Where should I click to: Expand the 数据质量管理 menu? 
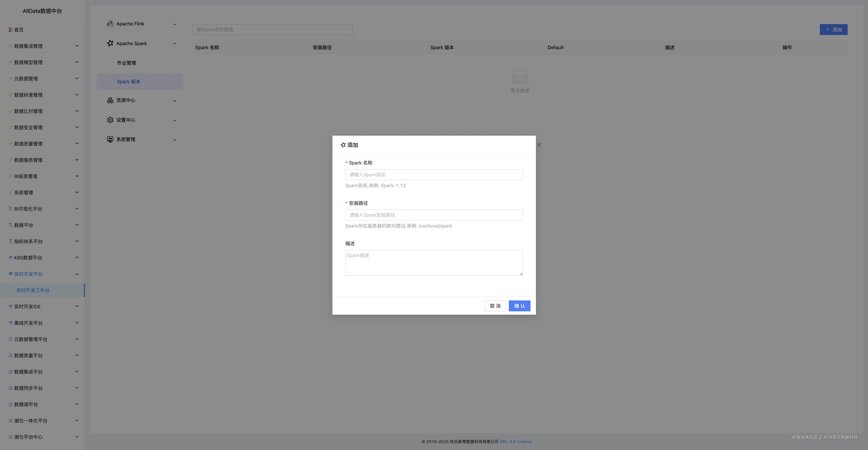click(77, 143)
